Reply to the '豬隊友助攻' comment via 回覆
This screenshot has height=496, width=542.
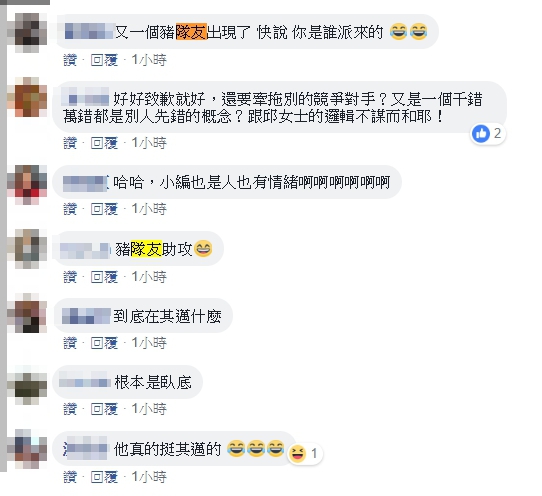click(104, 277)
